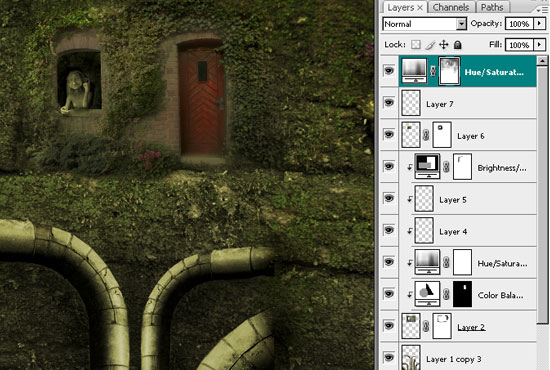Select top Hue/Saturation adjustment icon thumbnail
Viewport: 550px width, 370px height.
(414, 71)
